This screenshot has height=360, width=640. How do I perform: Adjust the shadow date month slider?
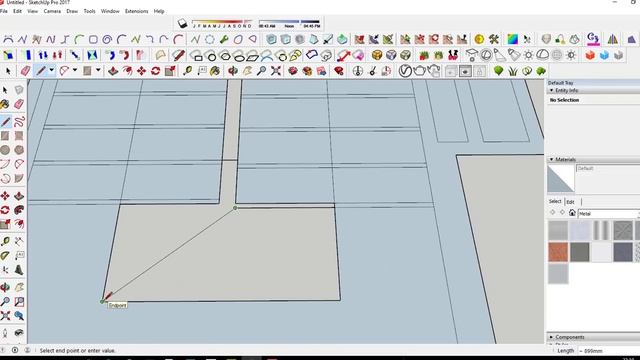tap(222, 22)
